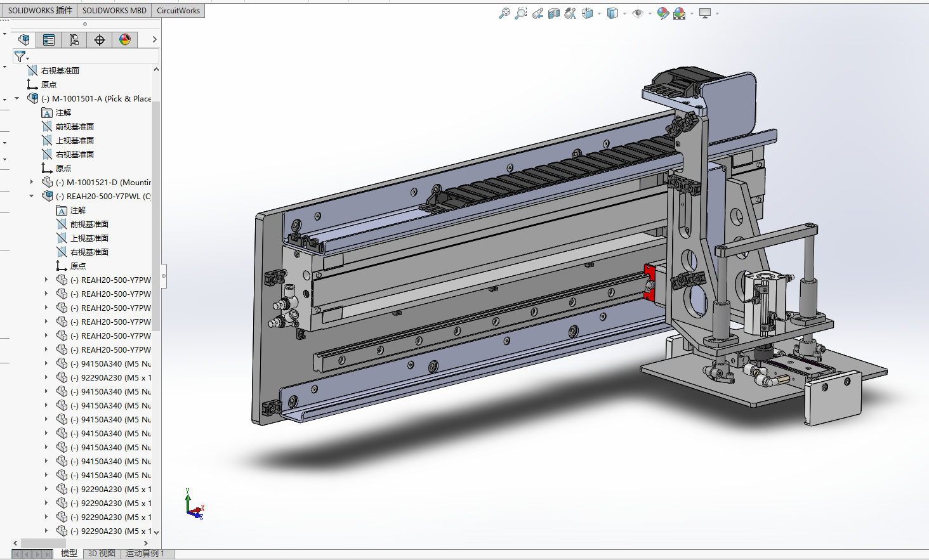Click the Previous View icon
The height and width of the screenshot is (560, 929).
click(537, 13)
